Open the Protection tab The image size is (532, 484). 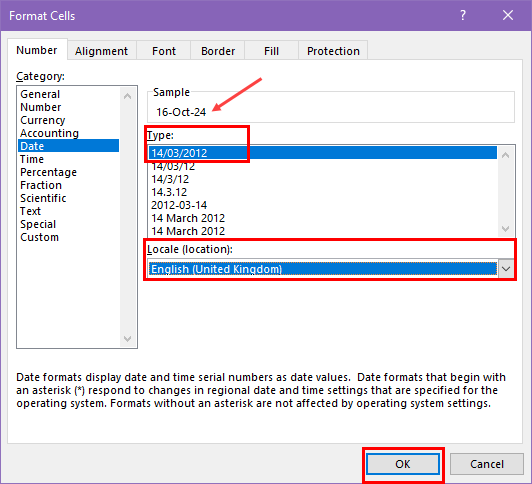click(333, 51)
